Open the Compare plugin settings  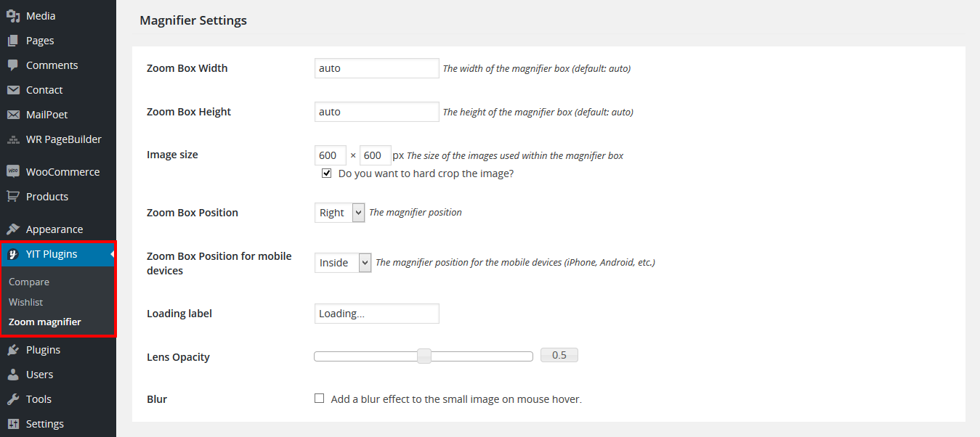(x=29, y=282)
